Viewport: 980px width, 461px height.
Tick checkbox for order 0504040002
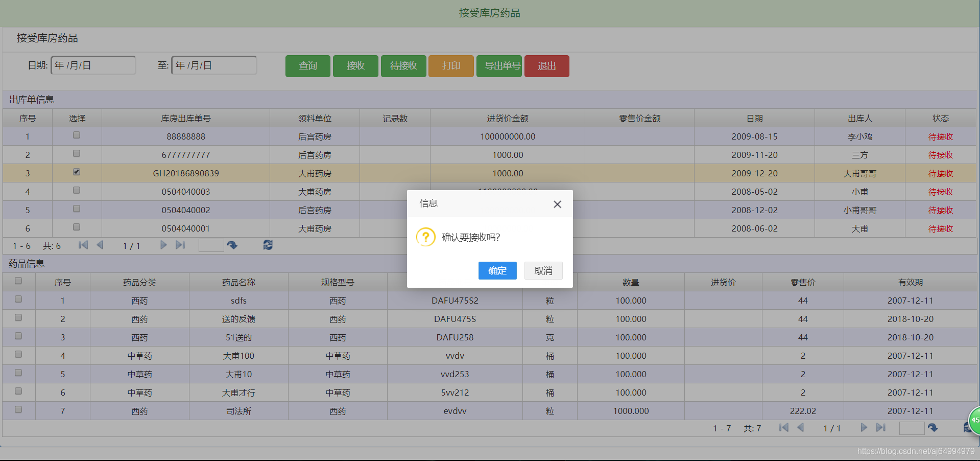(x=77, y=209)
